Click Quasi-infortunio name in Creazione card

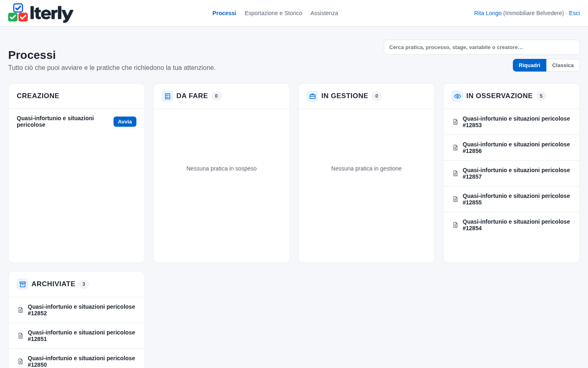pos(55,121)
